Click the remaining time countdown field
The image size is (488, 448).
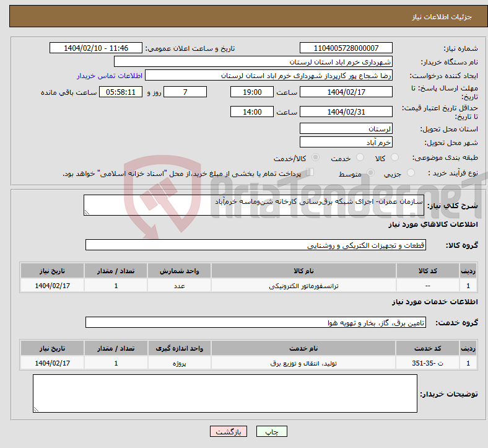point(121,92)
